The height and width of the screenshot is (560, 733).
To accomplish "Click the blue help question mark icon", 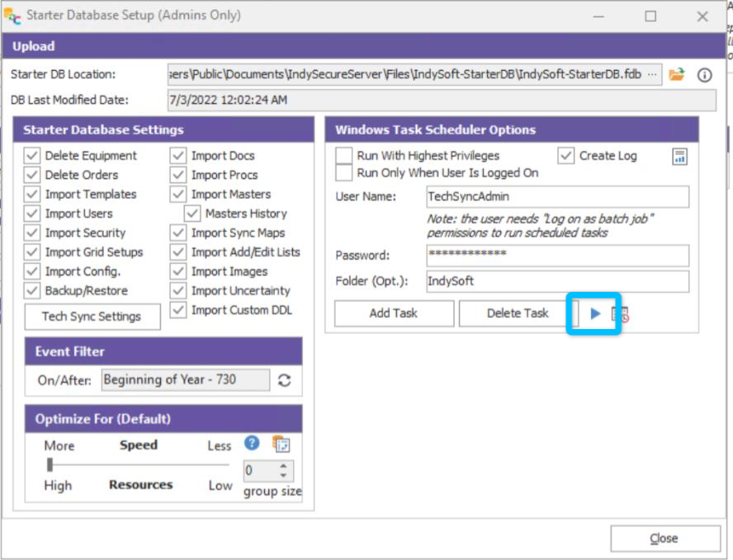I will (x=252, y=443).
